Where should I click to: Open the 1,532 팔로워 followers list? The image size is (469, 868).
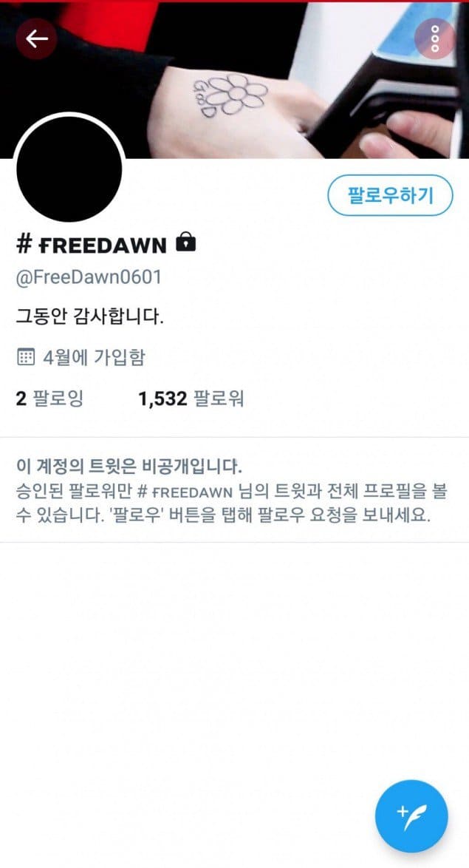click(x=191, y=398)
